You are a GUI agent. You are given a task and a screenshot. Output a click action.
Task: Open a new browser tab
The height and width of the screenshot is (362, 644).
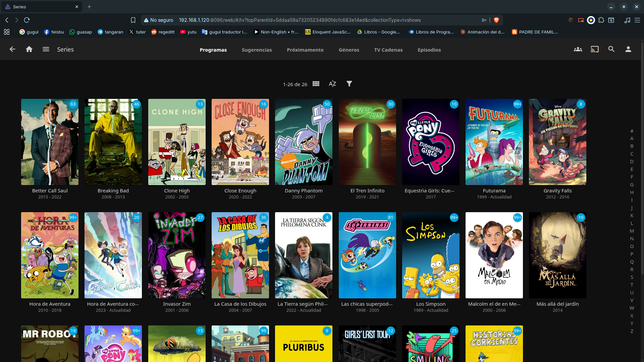pos(89,7)
